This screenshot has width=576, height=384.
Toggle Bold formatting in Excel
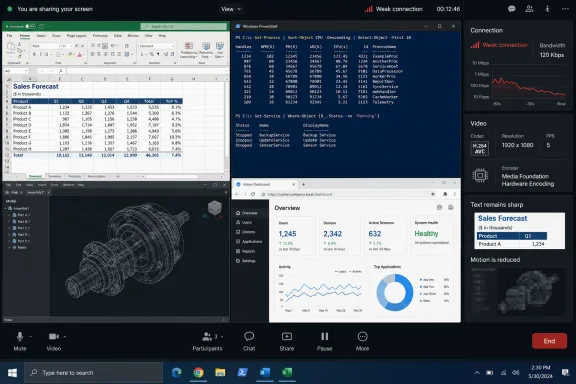pyautogui.click(x=34, y=54)
